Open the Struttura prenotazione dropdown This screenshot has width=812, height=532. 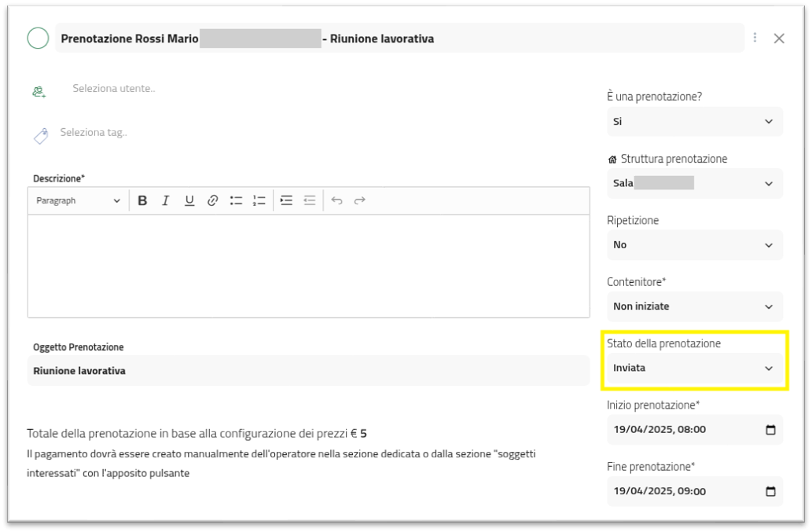[x=694, y=183]
